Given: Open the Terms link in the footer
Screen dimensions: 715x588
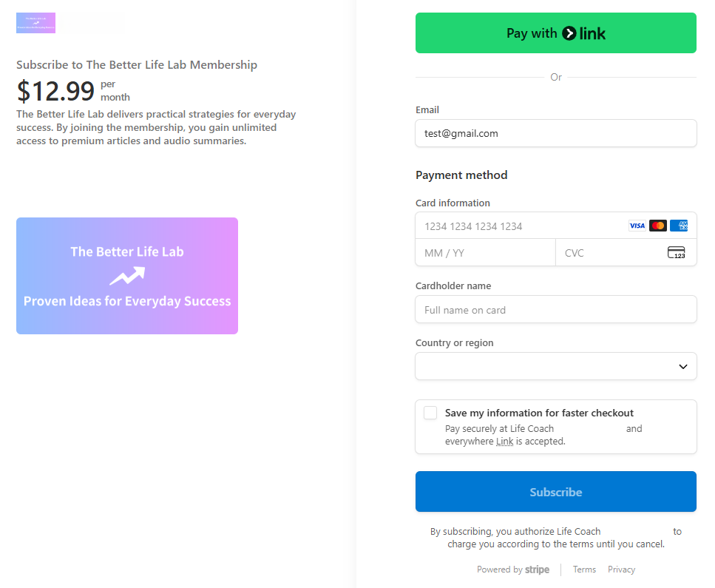Looking at the screenshot, I should pyautogui.click(x=584, y=570).
